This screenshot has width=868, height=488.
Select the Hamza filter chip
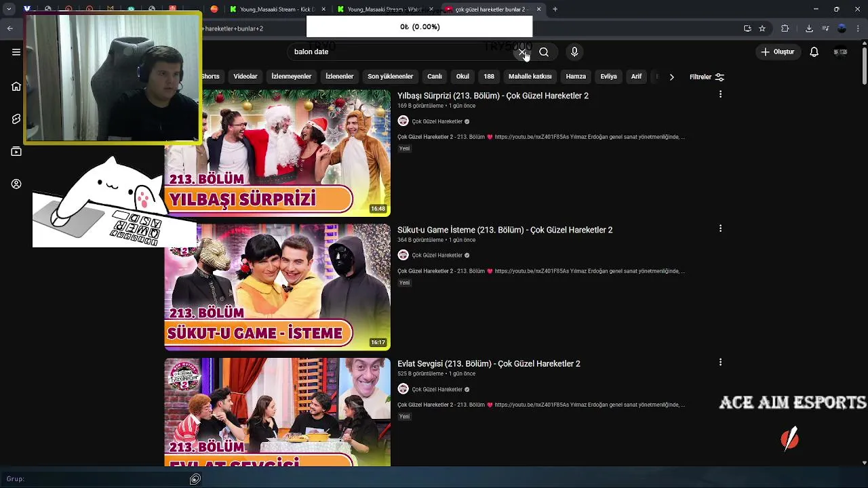pos(576,77)
